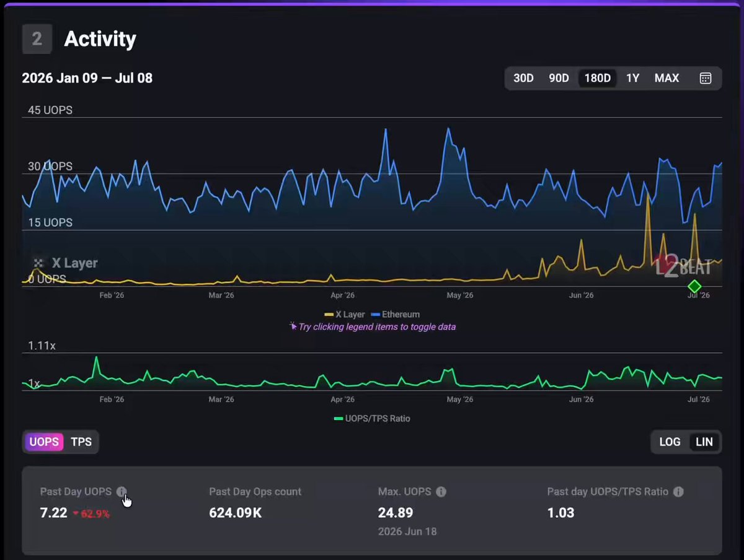The height and width of the screenshot is (560, 744).
Task: Click info icon beside Past Day UOPS
Action: (122, 492)
